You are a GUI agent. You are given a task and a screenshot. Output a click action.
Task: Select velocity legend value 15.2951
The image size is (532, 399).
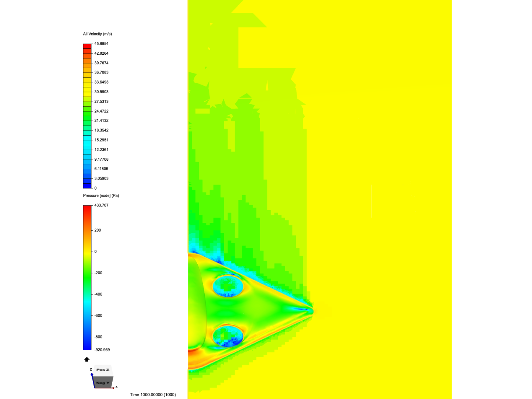tap(101, 140)
